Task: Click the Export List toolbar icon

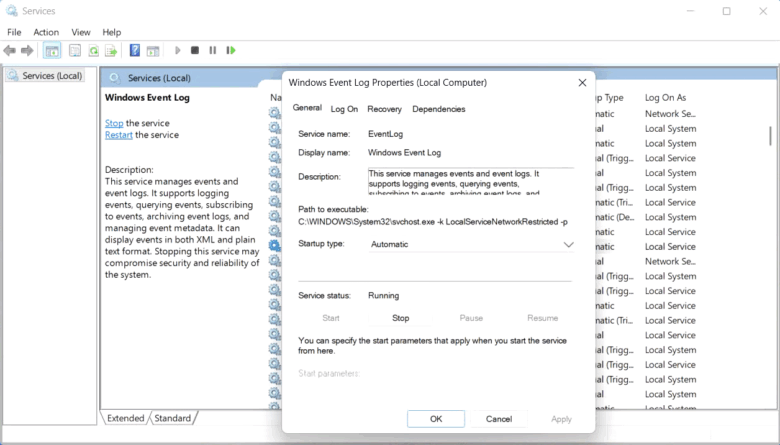Action: [111, 50]
